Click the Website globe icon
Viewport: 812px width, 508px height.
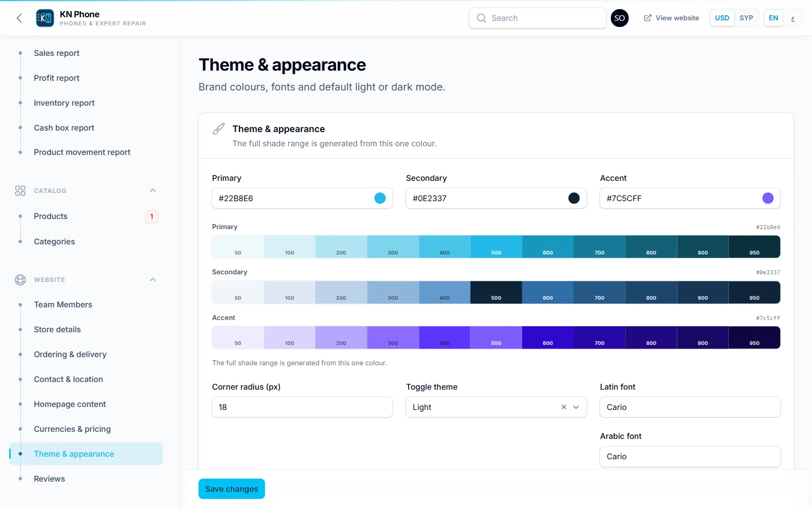tap(20, 280)
